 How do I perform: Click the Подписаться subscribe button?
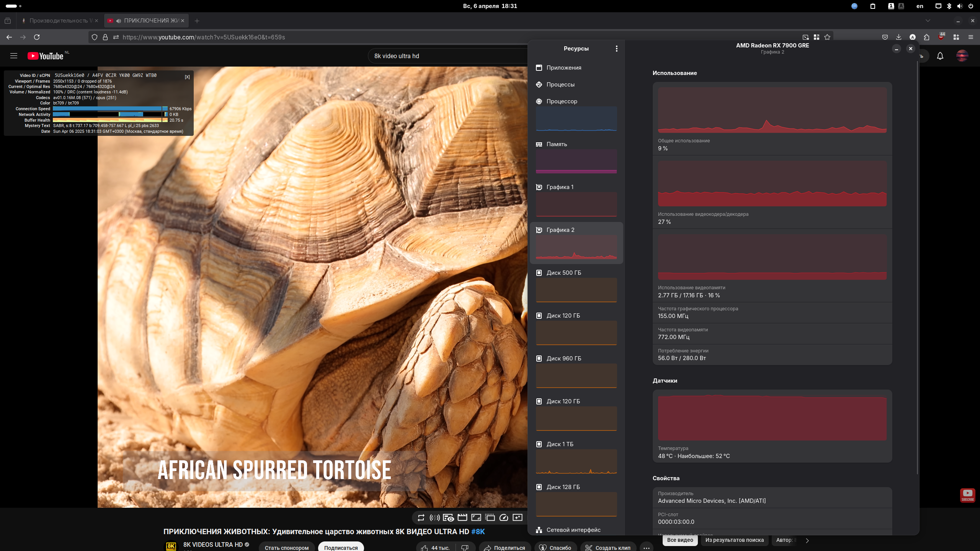point(341,548)
